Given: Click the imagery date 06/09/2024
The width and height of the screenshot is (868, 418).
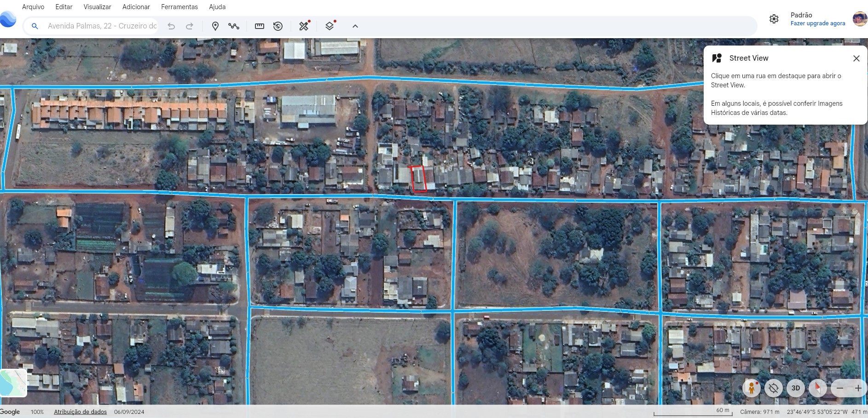Looking at the screenshot, I should (129, 412).
